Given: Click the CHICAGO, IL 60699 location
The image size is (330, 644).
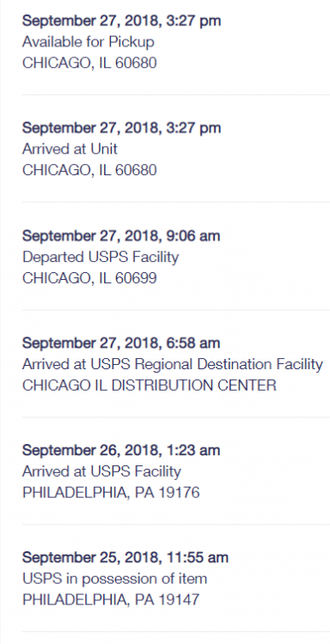Looking at the screenshot, I should click(89, 278).
